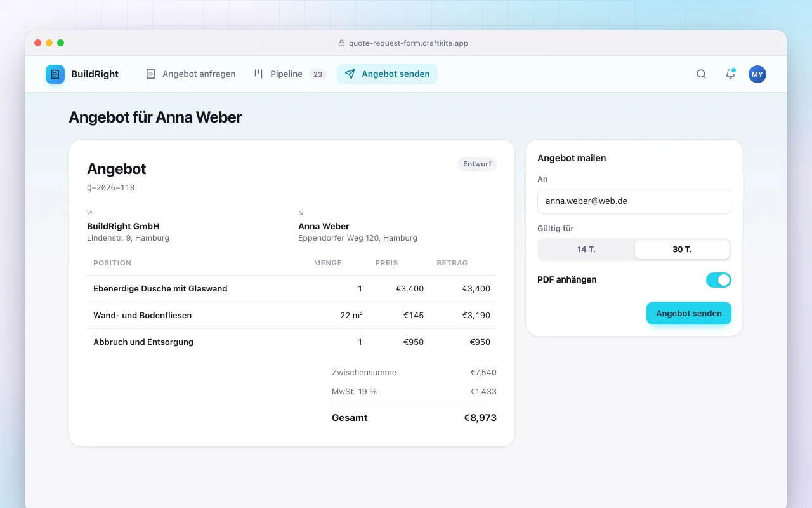
Task: Open the MY user avatar
Action: tap(757, 74)
